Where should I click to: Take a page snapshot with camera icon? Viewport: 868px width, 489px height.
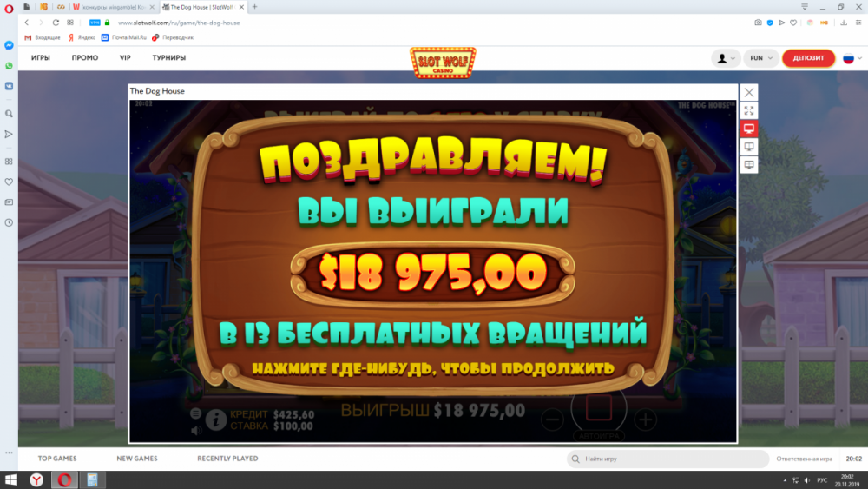tap(758, 23)
